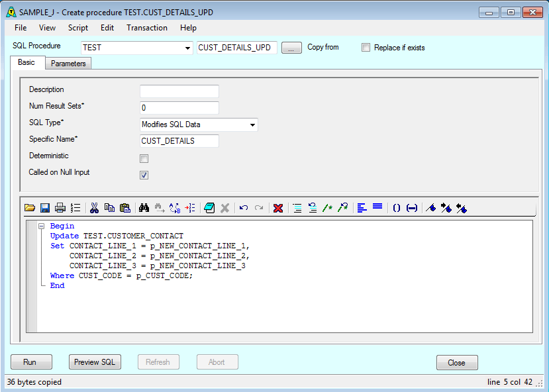The image size is (549, 392).
Task: Click the Run button
Action: pyautogui.click(x=31, y=362)
